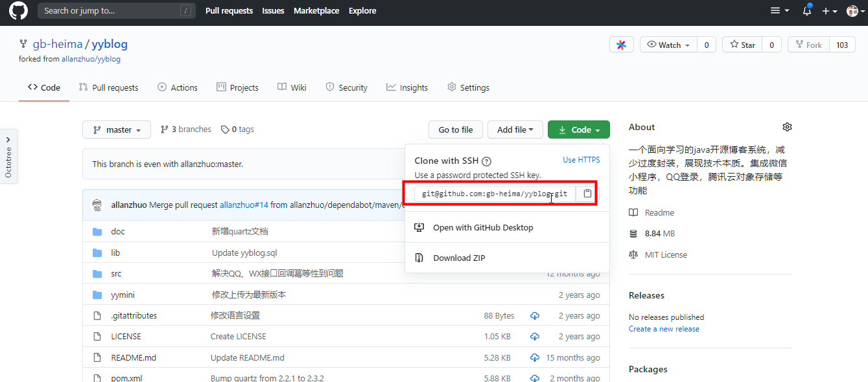
Task: Open the gb-heima owner link
Action: coord(58,44)
